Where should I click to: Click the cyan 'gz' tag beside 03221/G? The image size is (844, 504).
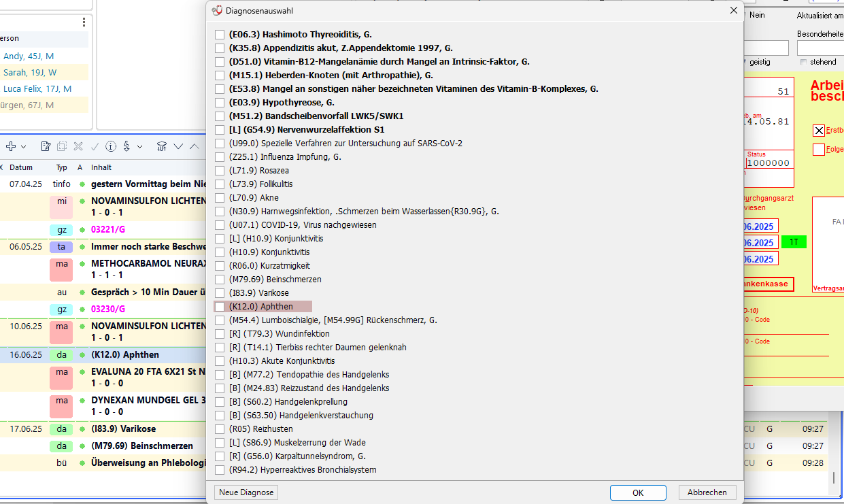pos(61,230)
